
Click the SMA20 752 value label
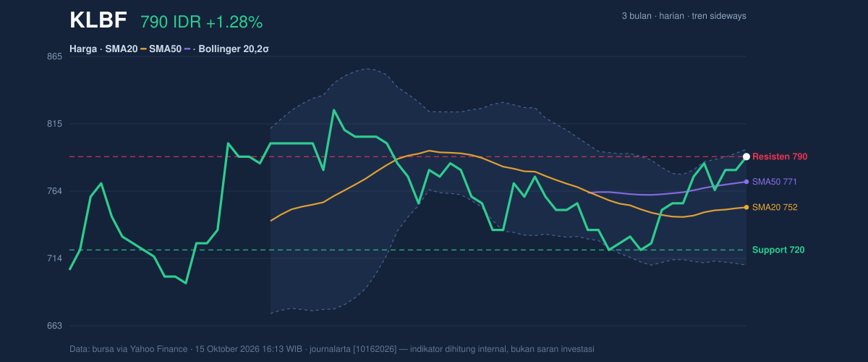coord(775,207)
